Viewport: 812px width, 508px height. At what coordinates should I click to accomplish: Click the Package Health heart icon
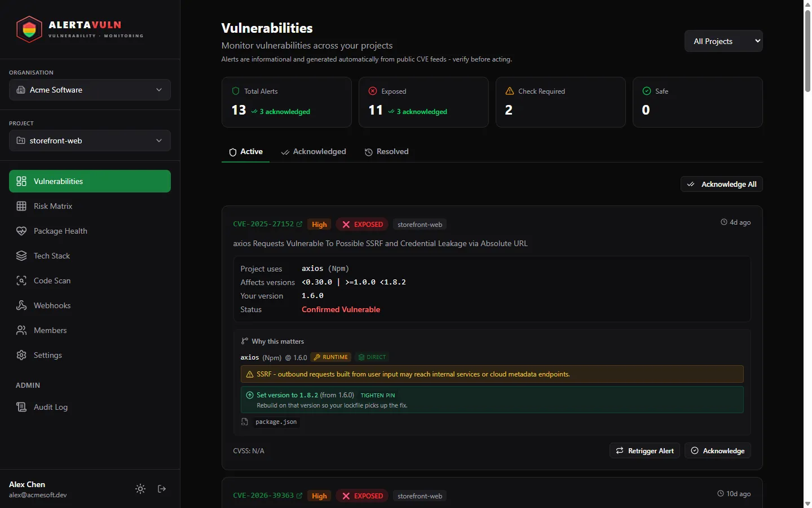[x=21, y=231]
